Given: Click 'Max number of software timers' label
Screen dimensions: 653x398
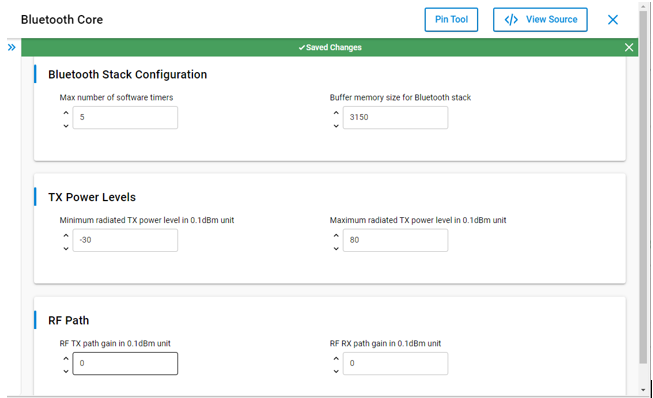Looking at the screenshot, I should 116,97.
